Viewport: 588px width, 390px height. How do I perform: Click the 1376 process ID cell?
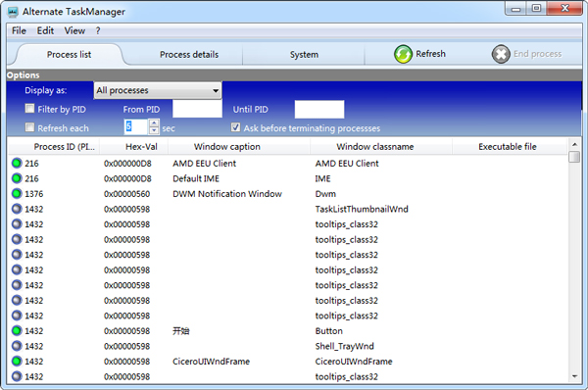pos(33,194)
